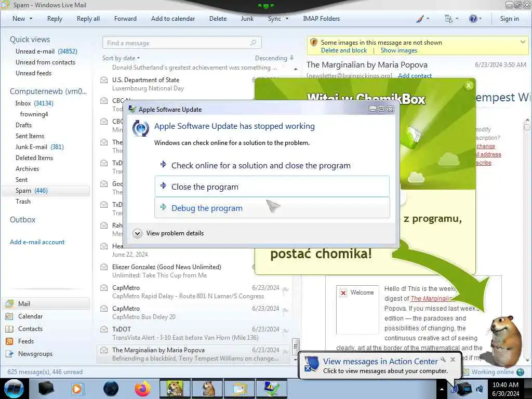The image size is (532, 399).
Task: Open Junk E-mail folder
Action: pyautogui.click(x=39, y=147)
